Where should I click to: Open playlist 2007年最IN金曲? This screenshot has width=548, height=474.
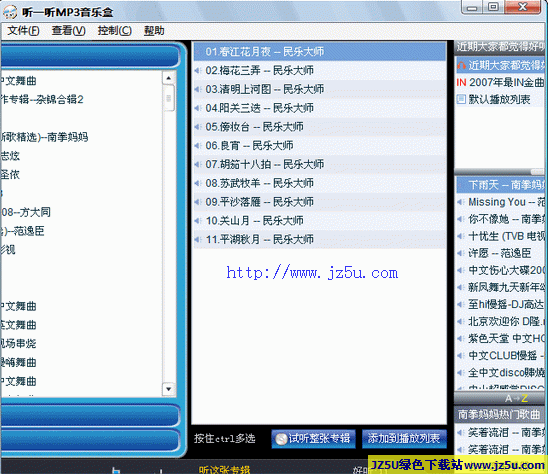click(500, 82)
